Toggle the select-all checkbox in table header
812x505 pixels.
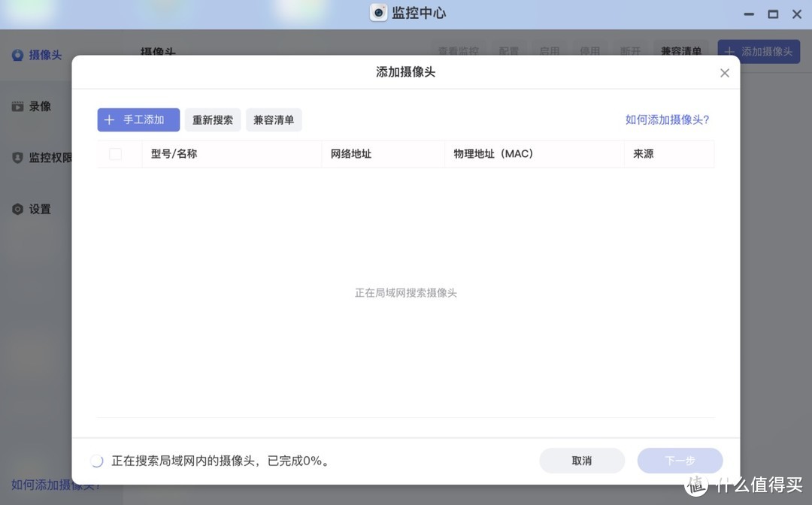pos(115,154)
